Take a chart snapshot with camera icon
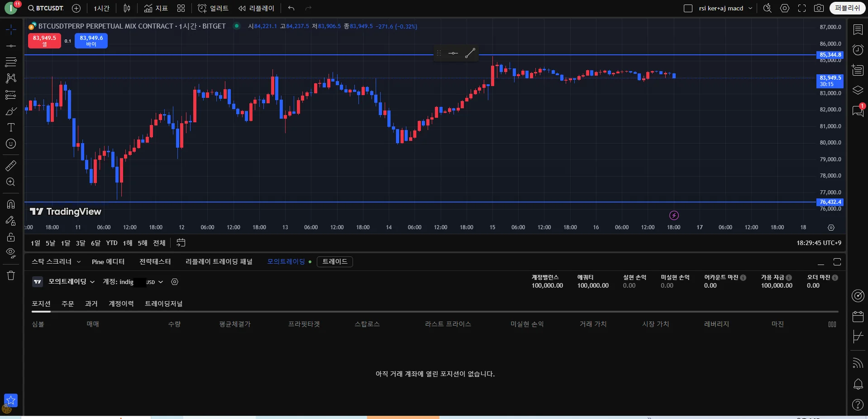 [819, 8]
